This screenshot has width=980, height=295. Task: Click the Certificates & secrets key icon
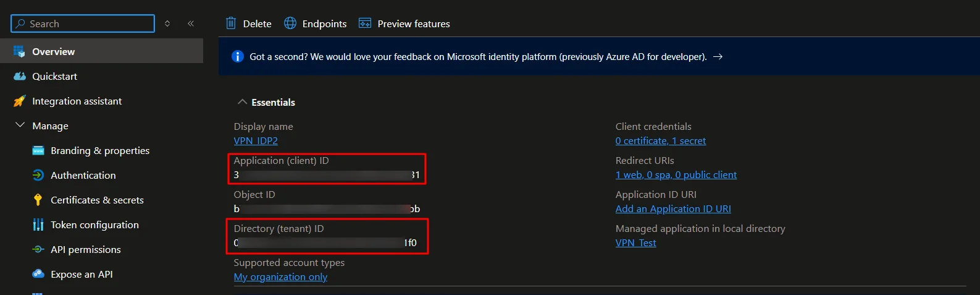pyautogui.click(x=38, y=200)
